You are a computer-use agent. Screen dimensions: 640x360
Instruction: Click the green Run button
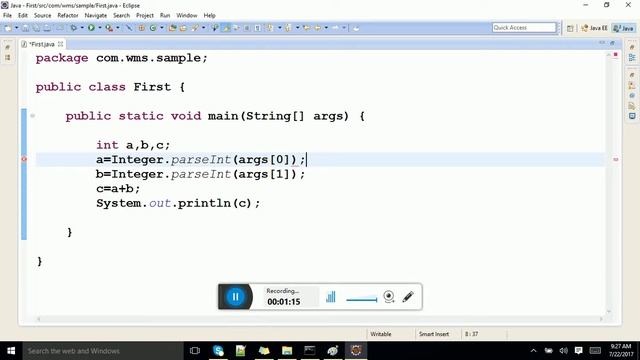pyautogui.click(x=91, y=28)
